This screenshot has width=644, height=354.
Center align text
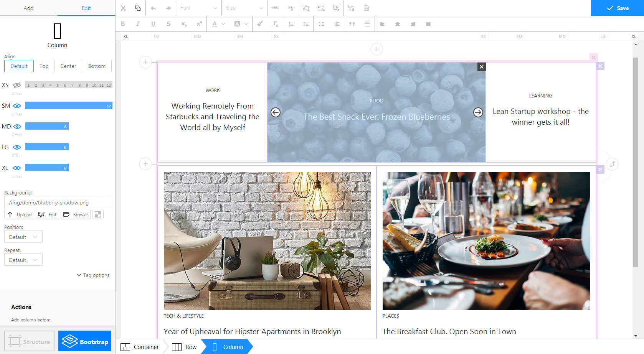398,24
